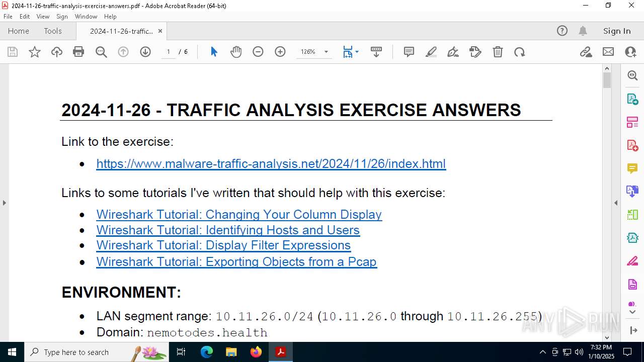This screenshot has height=362, width=644.
Task: Open notifications bell
Action: (583, 31)
